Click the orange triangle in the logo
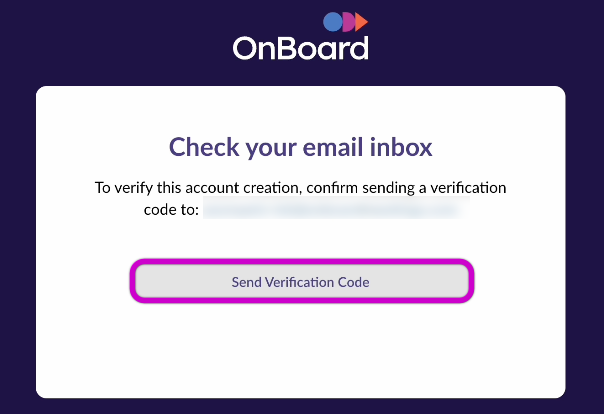Viewport: 605px width, 414px height. pos(361,22)
